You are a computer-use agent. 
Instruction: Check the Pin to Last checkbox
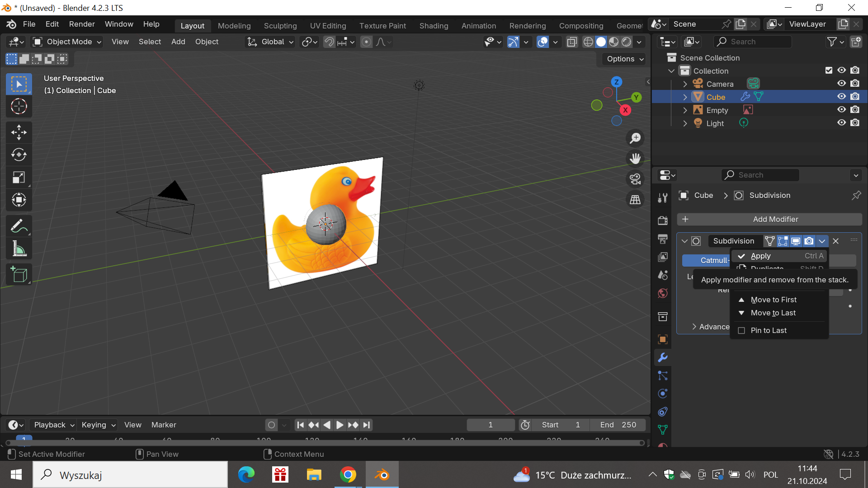741,331
